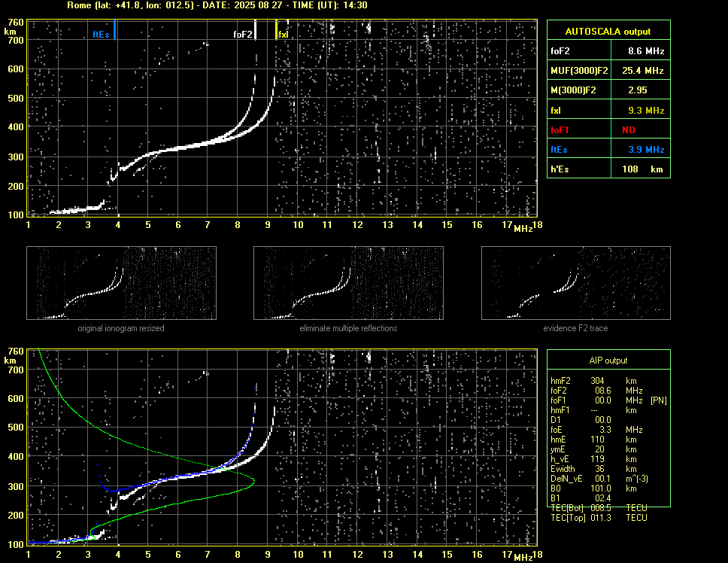Select the Ewidth 36 km row
The height and width of the screenshot is (563, 728).
(593, 469)
